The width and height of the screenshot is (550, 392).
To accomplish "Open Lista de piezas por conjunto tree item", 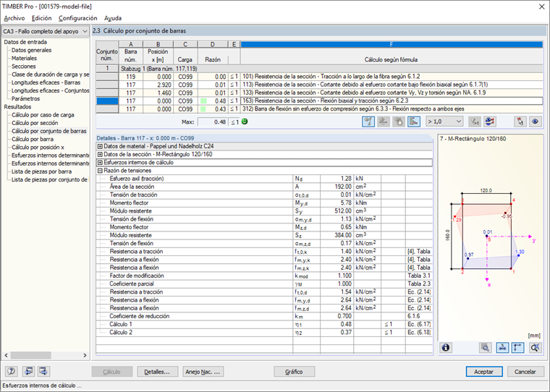I will 49,179.
